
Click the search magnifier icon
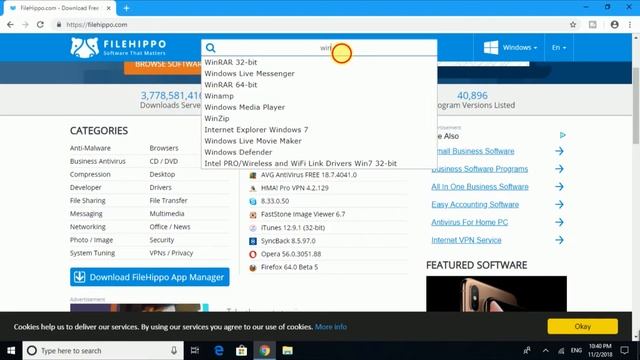[211, 48]
